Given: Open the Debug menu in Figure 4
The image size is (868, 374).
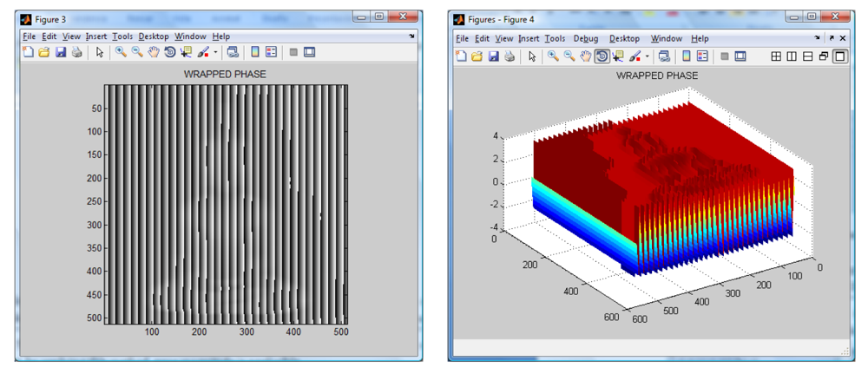Looking at the screenshot, I should click(586, 39).
